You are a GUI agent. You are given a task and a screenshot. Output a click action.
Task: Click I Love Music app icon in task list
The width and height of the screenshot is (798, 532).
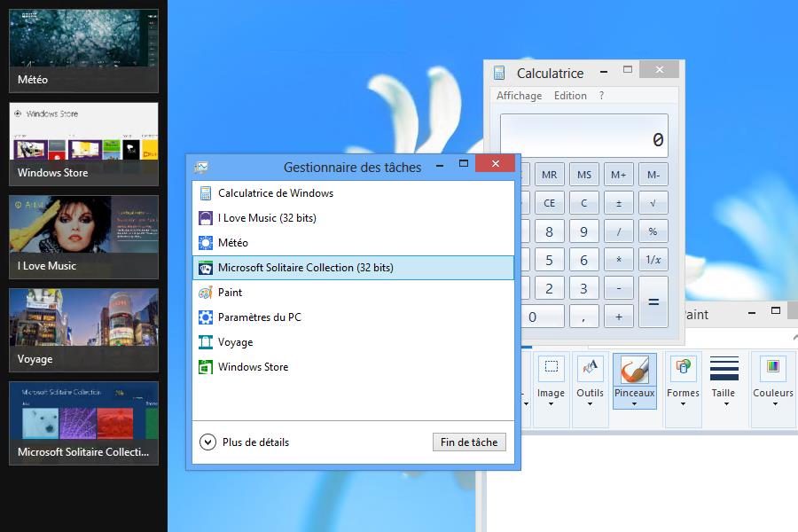pyautogui.click(x=206, y=218)
